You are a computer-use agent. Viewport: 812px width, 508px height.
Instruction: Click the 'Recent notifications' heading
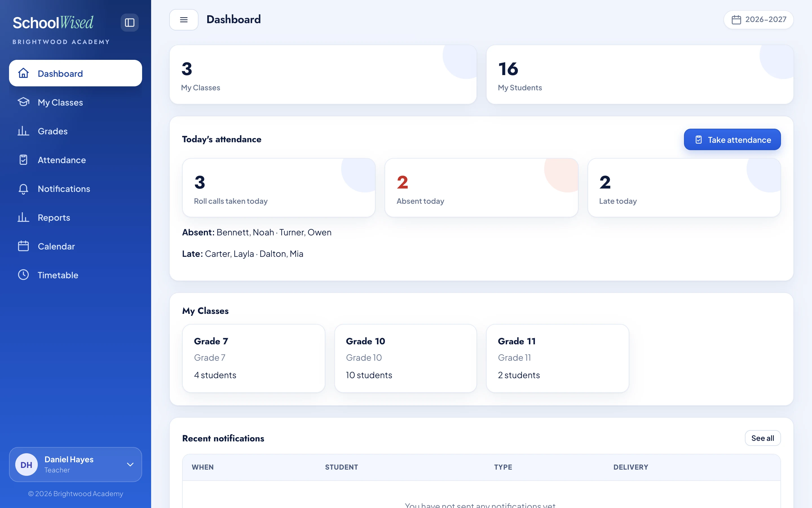223,438
